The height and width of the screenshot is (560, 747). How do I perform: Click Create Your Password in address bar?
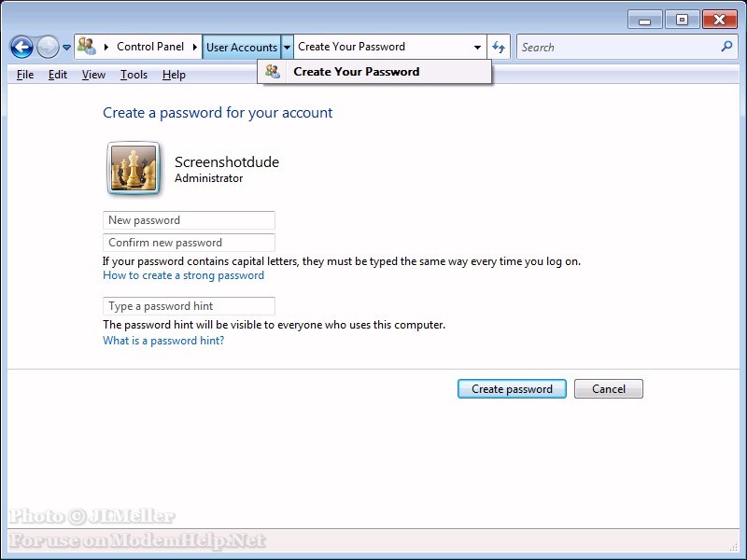(352, 47)
